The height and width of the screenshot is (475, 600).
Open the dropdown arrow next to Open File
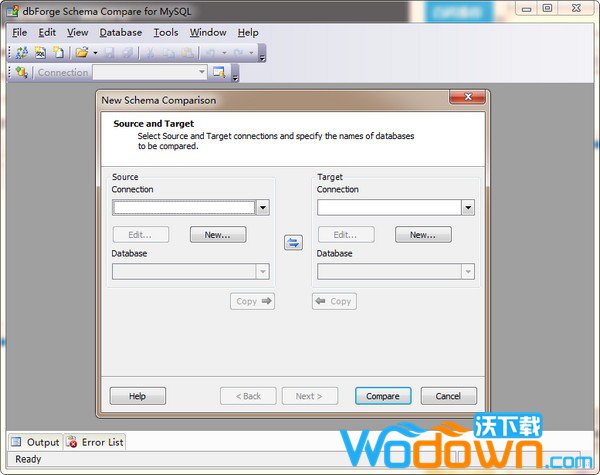point(95,53)
